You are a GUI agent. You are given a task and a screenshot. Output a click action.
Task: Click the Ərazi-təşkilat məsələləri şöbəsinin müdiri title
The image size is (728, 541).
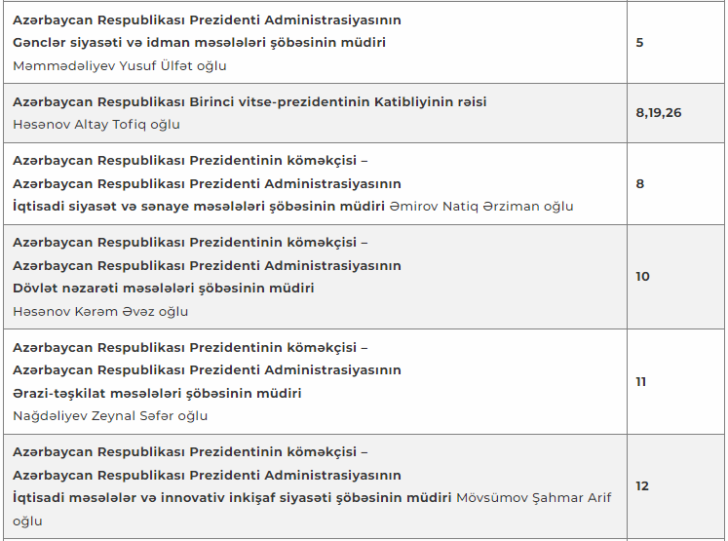(x=157, y=393)
